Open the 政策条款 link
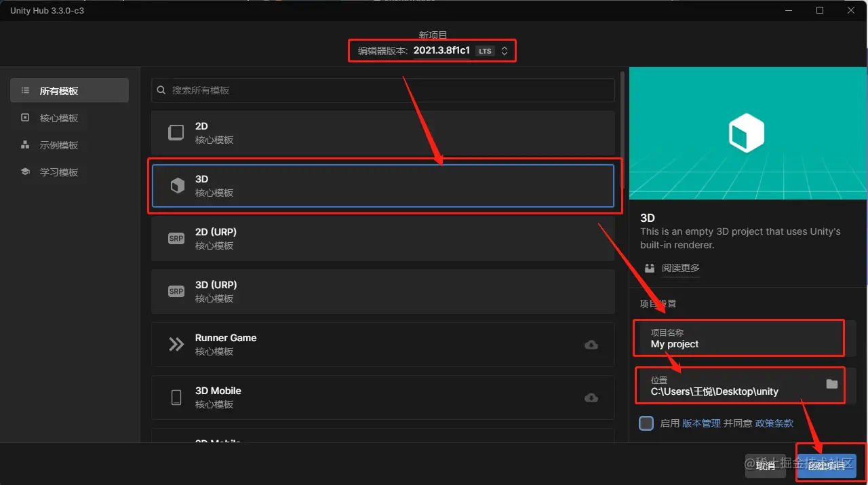Image resolution: width=868 pixels, height=485 pixels. [774, 423]
